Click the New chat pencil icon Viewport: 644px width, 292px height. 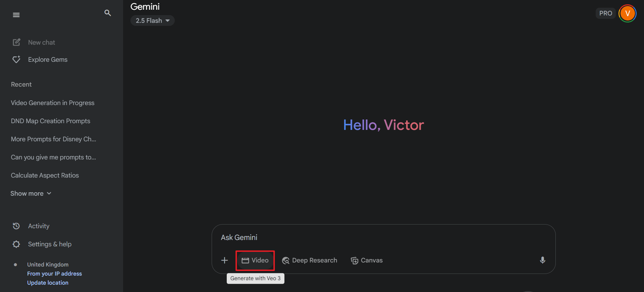(16, 42)
